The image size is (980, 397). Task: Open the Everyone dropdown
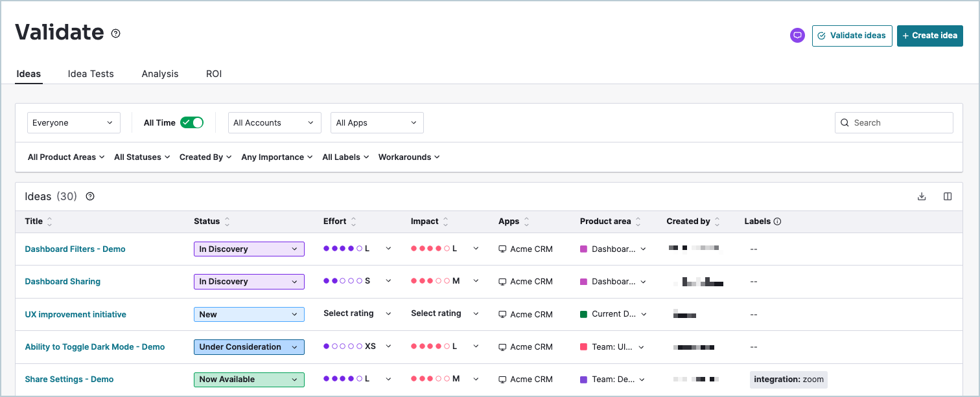[x=74, y=123]
